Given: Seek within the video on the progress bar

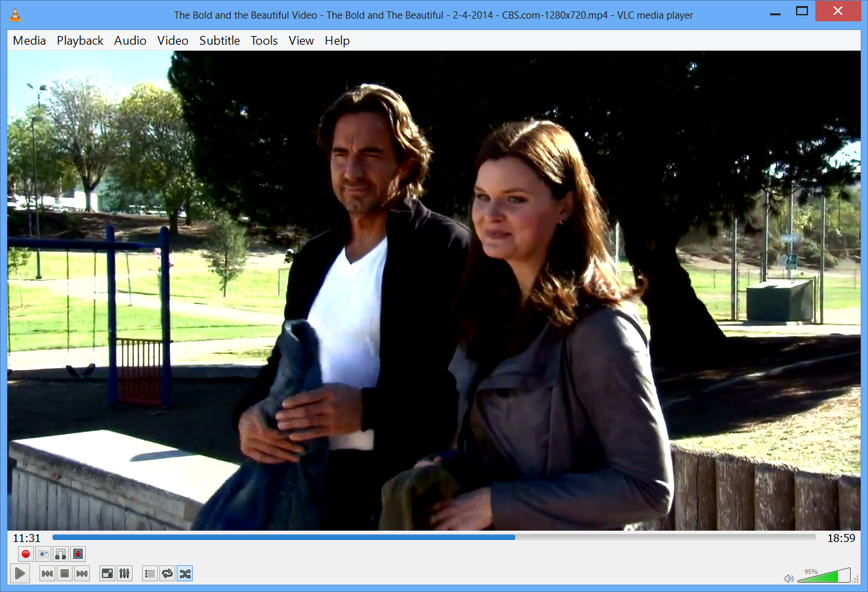Looking at the screenshot, I should 434,537.
